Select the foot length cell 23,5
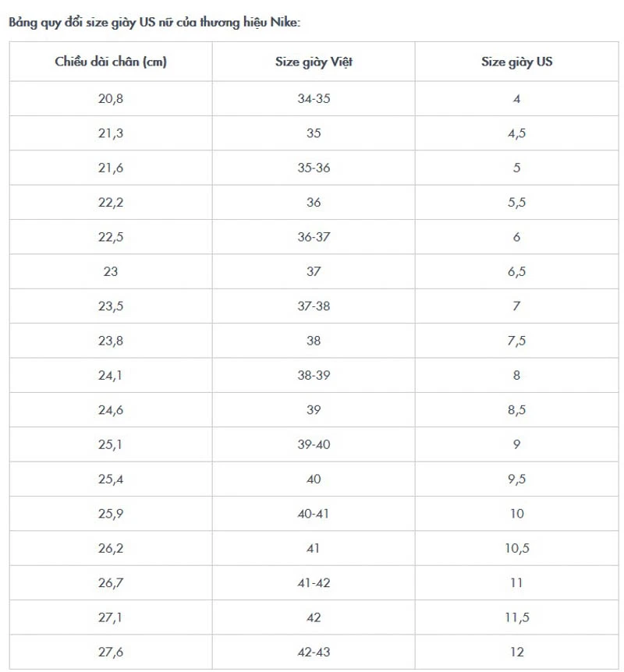The width and height of the screenshot is (624, 672). [111, 306]
